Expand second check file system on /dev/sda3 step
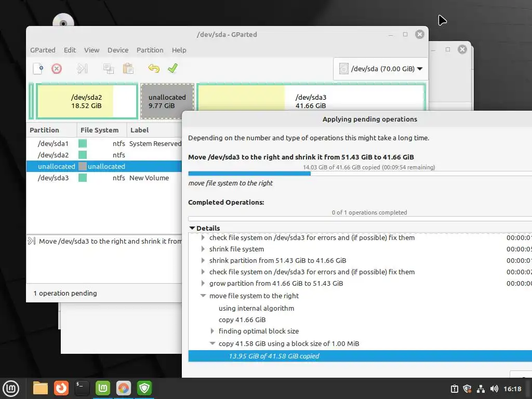This screenshot has width=532, height=399. click(203, 272)
